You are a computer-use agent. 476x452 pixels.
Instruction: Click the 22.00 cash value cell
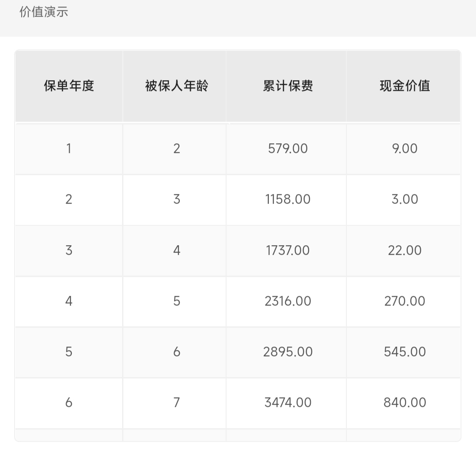[405, 250]
